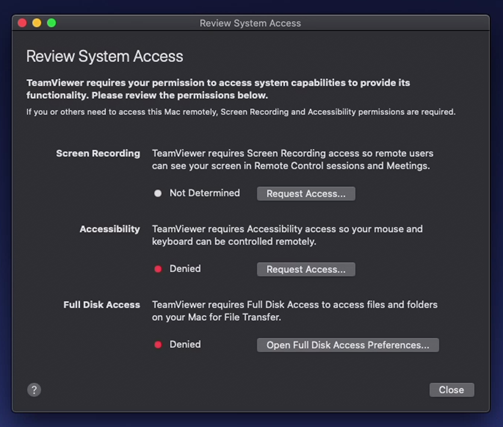503x427 pixels.
Task: Click Request Access for Screen Recording
Action: [306, 194]
